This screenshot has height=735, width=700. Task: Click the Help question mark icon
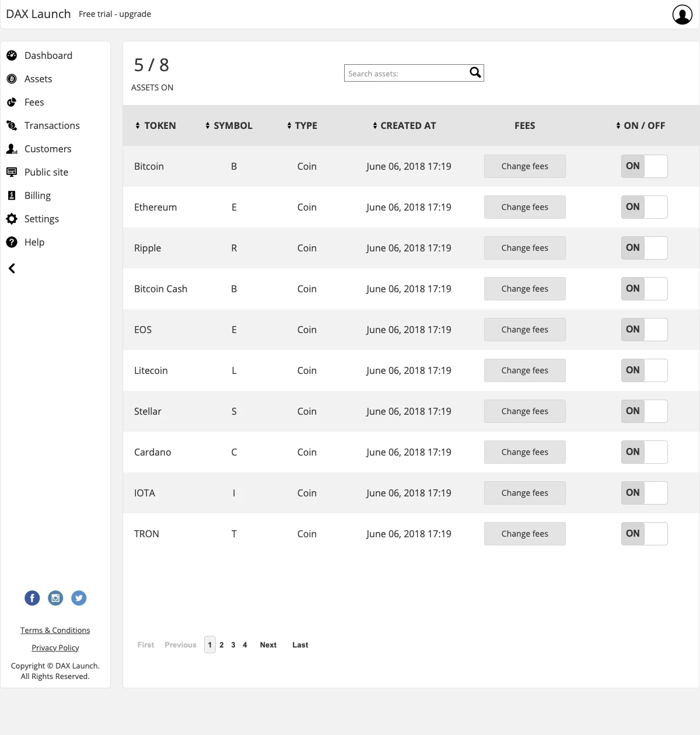tap(12, 242)
